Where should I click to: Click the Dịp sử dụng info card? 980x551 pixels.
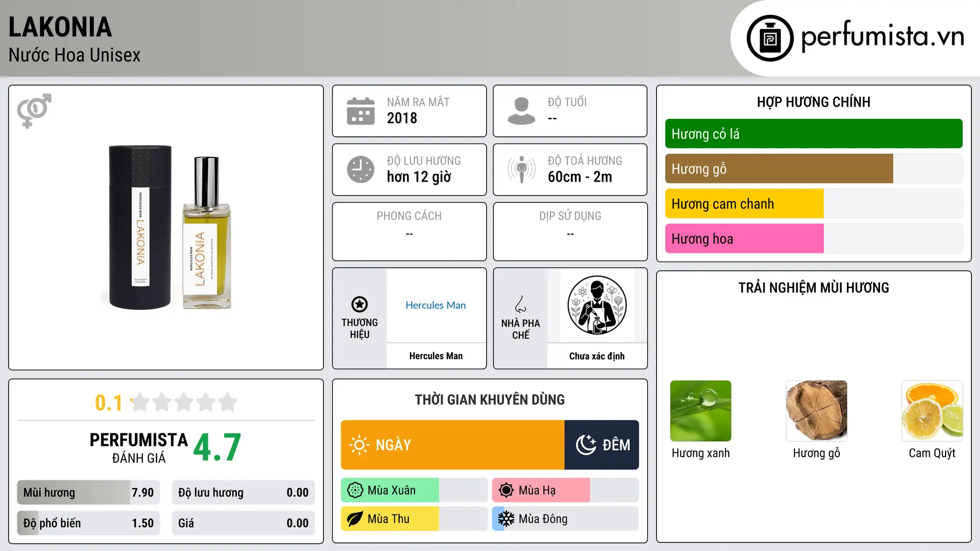click(x=570, y=231)
